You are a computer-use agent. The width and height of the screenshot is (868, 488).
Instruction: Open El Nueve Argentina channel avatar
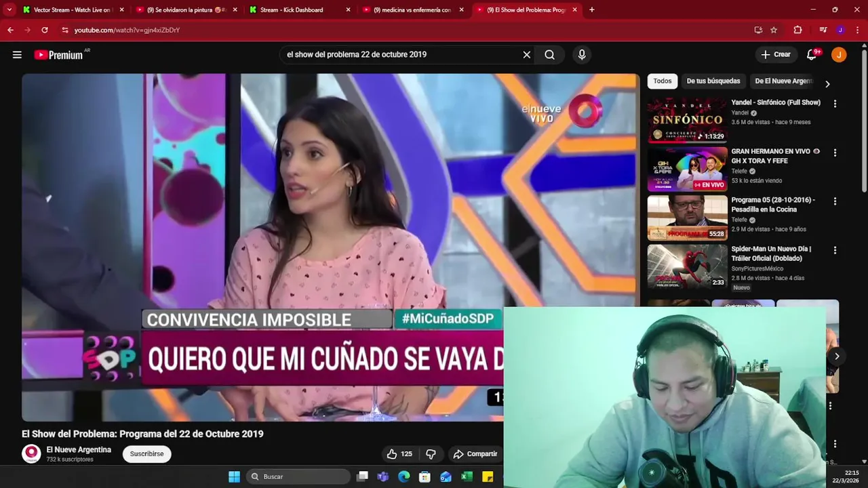[x=31, y=453]
